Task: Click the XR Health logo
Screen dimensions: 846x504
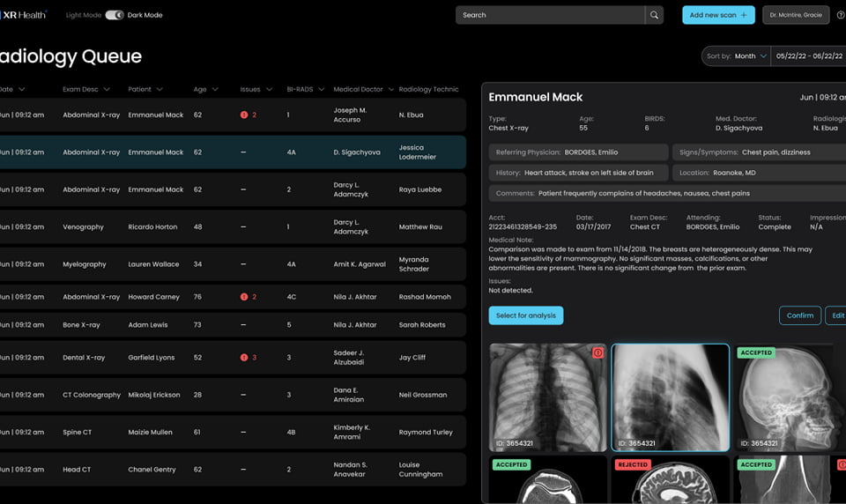Action: click(24, 15)
